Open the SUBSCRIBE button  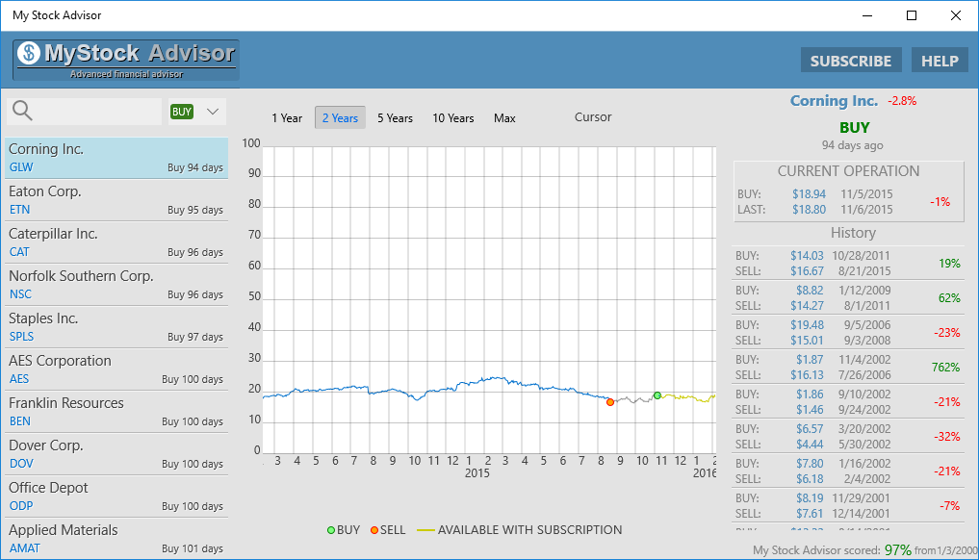(x=851, y=61)
